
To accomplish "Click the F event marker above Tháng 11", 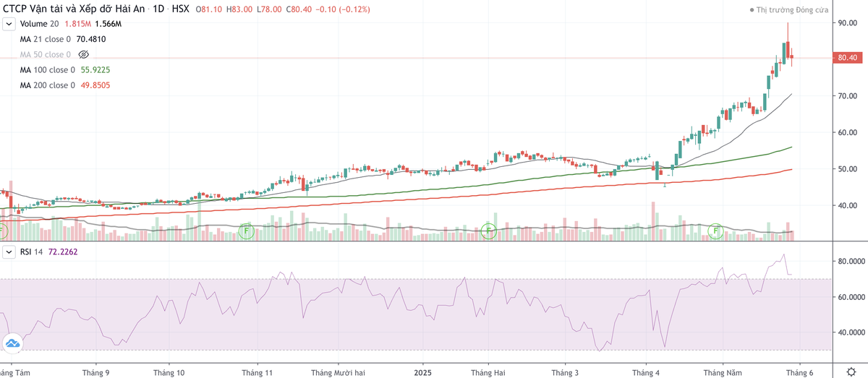I will pos(246,232).
